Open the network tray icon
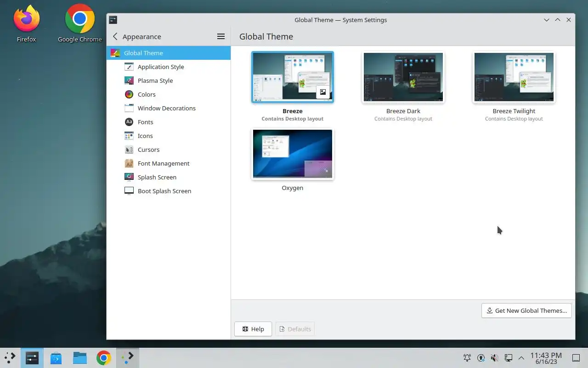 [509, 358]
